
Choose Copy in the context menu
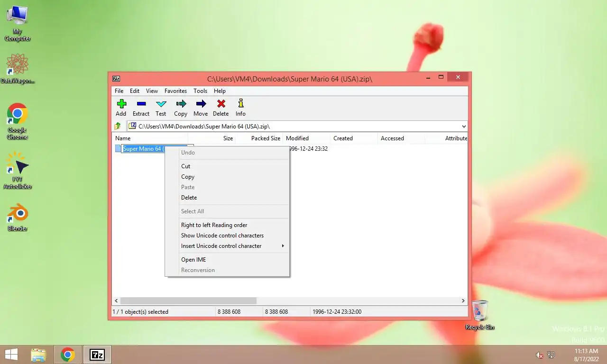click(227, 177)
